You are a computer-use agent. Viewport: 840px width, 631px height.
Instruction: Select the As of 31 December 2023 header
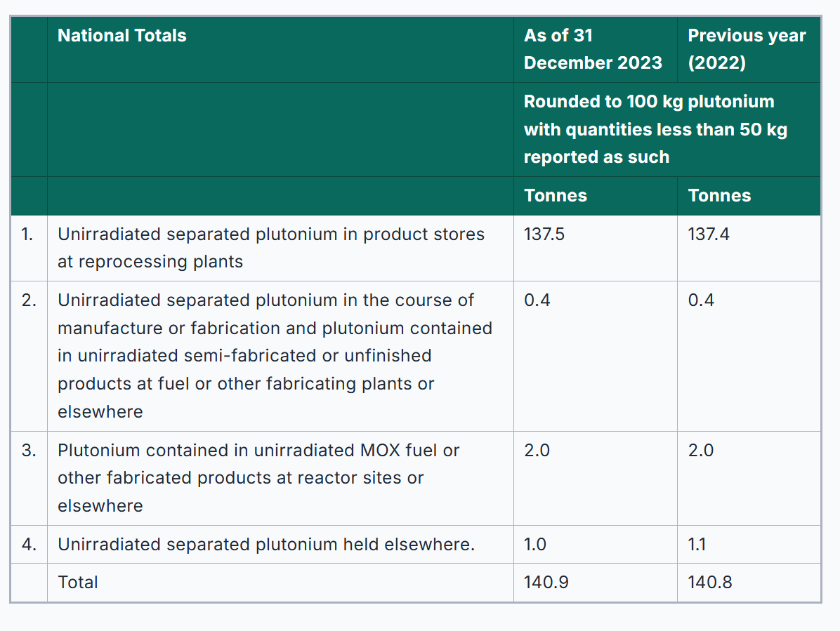click(x=592, y=49)
